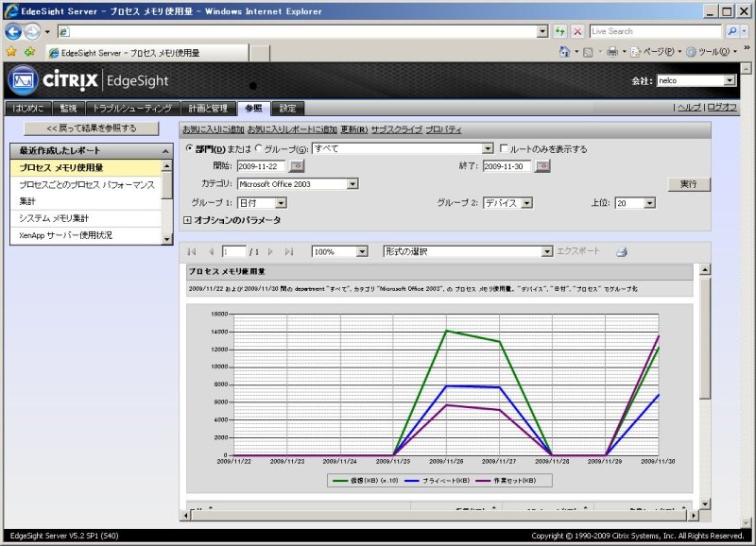
Task: Switch to トラブルシューティング tab
Action: click(x=132, y=109)
